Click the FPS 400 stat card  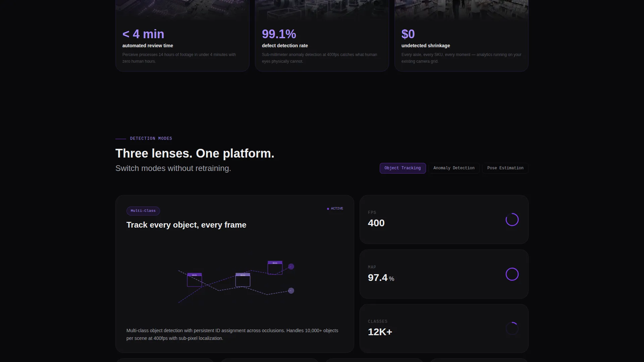[x=444, y=220]
